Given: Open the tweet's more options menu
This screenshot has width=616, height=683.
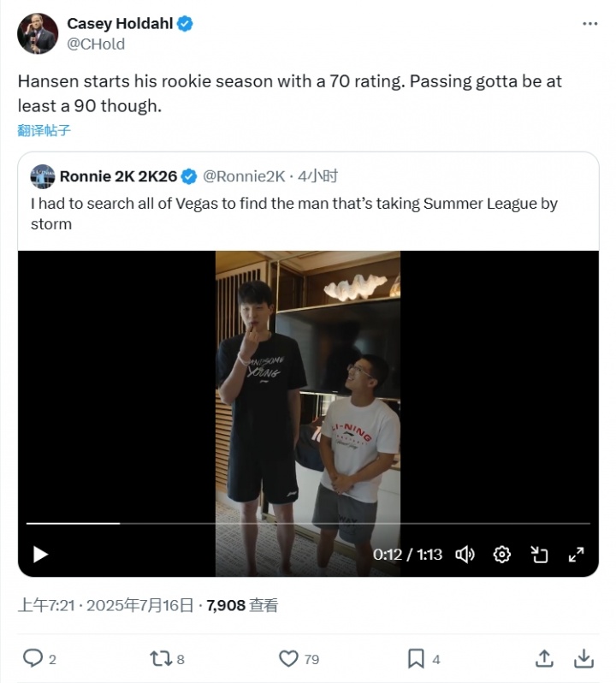Looking at the screenshot, I should coord(590,24).
